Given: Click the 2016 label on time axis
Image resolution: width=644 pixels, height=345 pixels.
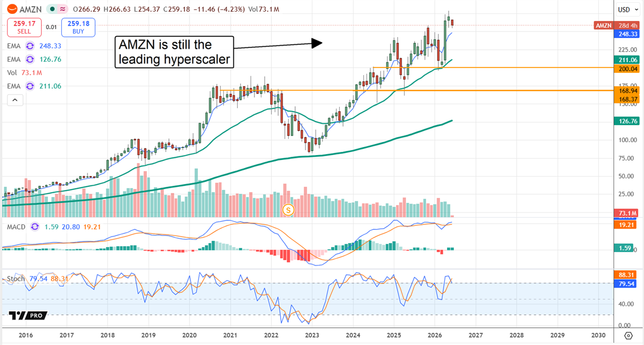Looking at the screenshot, I should click(25, 335).
